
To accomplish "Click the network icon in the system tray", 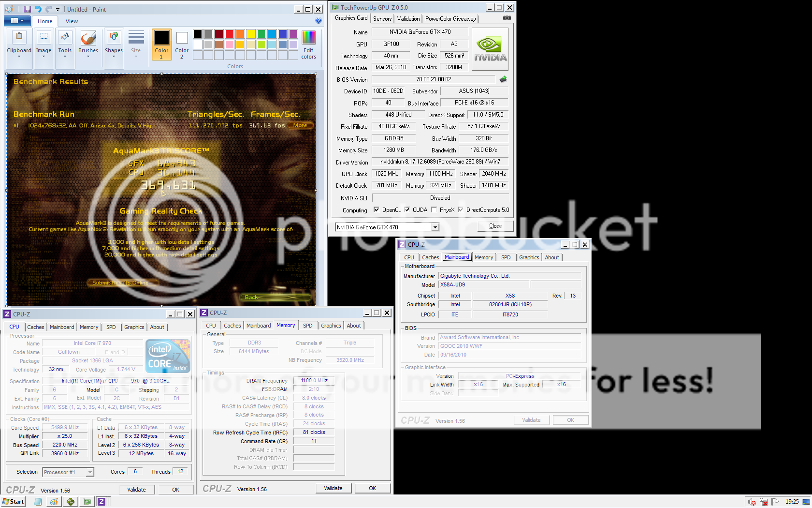I will click(x=764, y=502).
